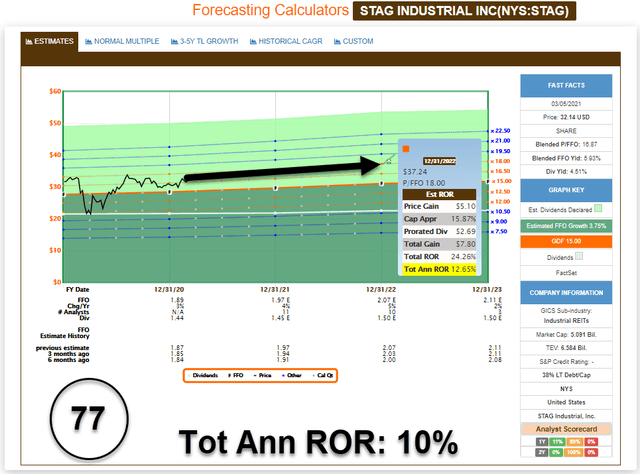
Task: Click the $60 y-axis label
Action: (x=55, y=91)
